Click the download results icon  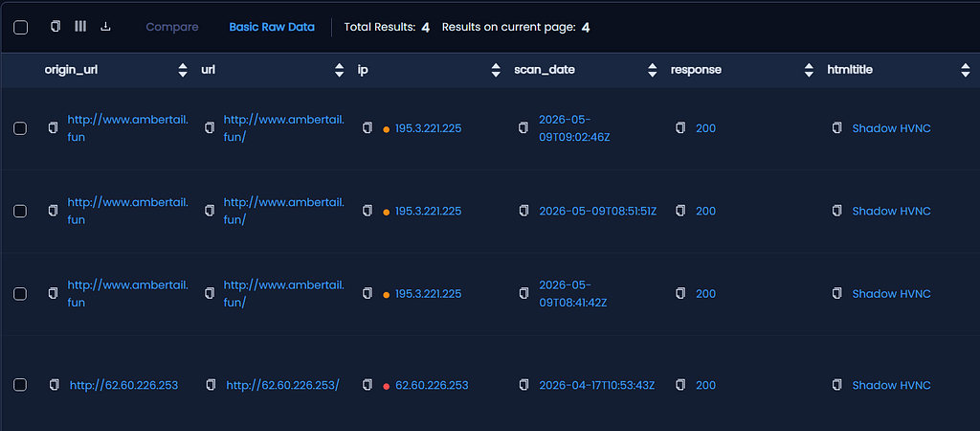(x=105, y=26)
